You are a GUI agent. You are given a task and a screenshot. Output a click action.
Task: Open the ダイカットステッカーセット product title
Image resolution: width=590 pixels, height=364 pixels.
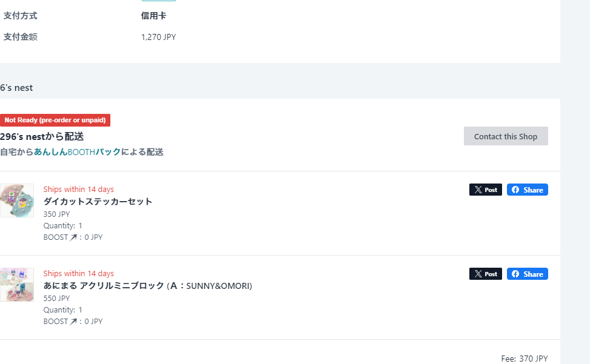tap(98, 201)
